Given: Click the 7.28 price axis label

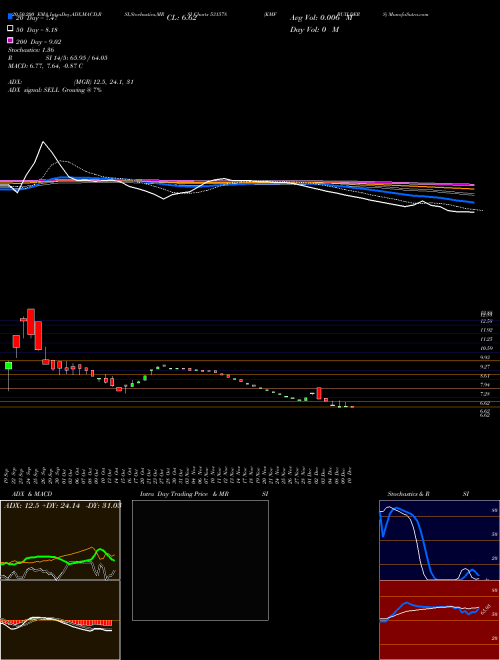Looking at the screenshot, I should click(x=485, y=394).
